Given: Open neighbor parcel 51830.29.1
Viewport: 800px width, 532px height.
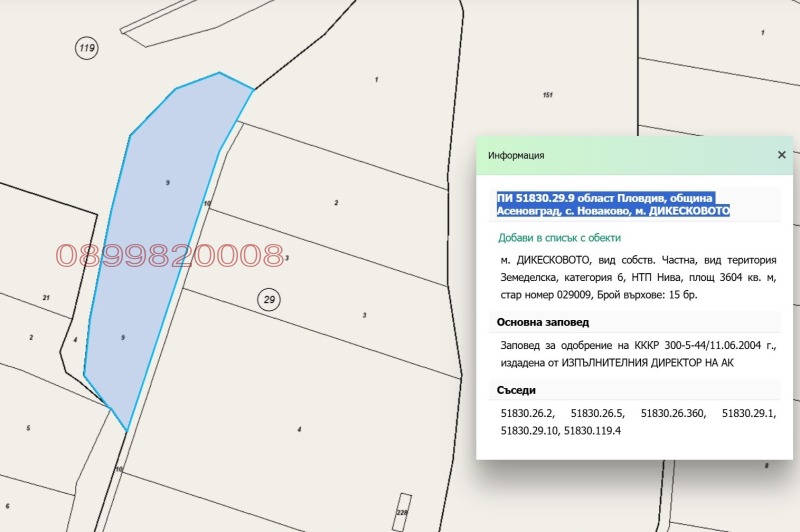Looking at the screenshot, I should (x=749, y=412).
